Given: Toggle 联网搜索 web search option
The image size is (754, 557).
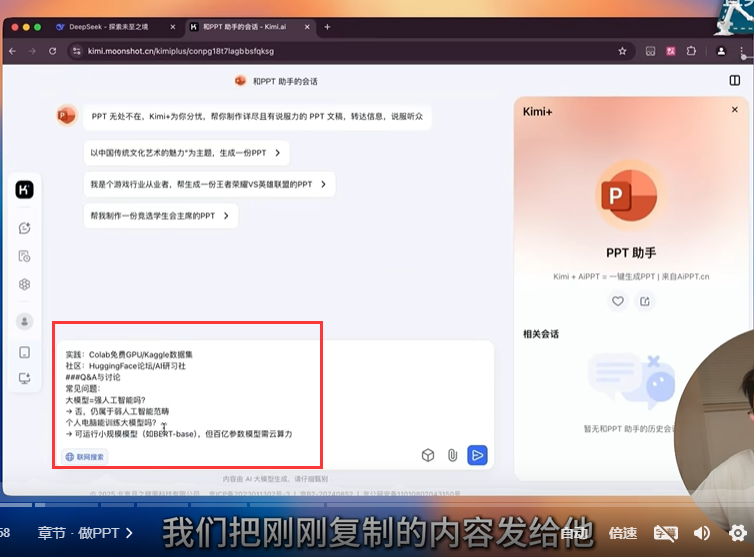Looking at the screenshot, I should [x=85, y=456].
